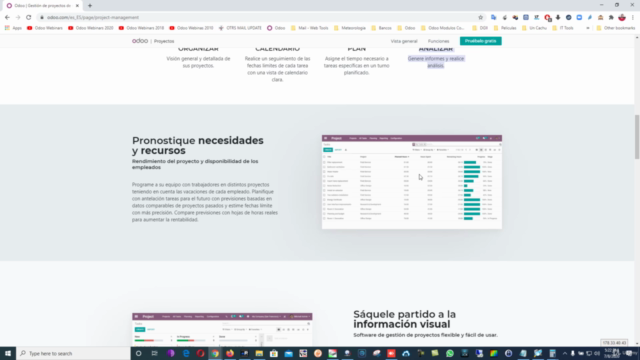Open the Google Translate extension icon

(x=494, y=18)
